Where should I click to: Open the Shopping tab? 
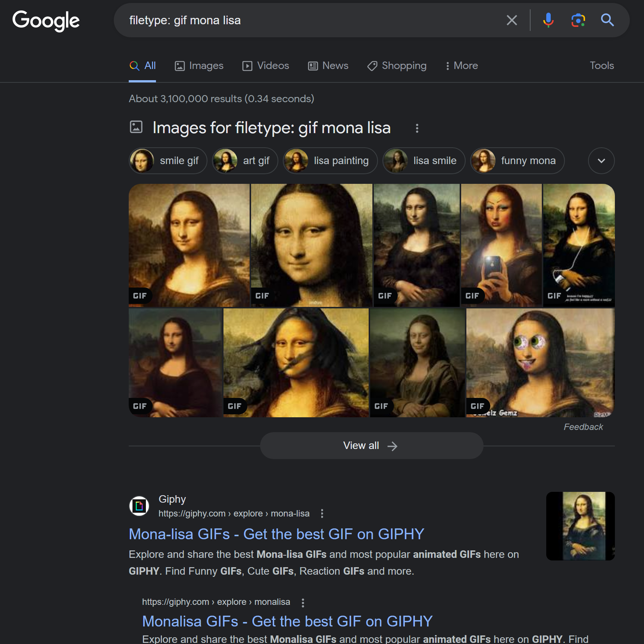pos(397,66)
